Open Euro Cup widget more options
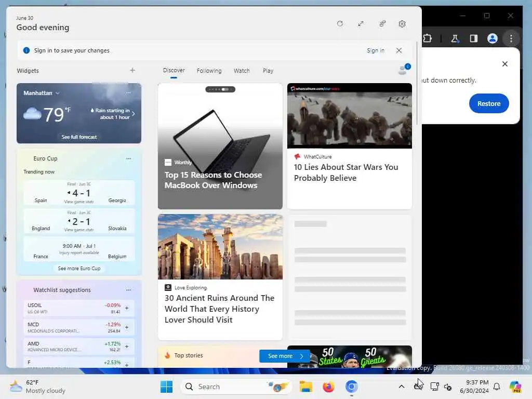This screenshot has width=532, height=399. coord(128,158)
